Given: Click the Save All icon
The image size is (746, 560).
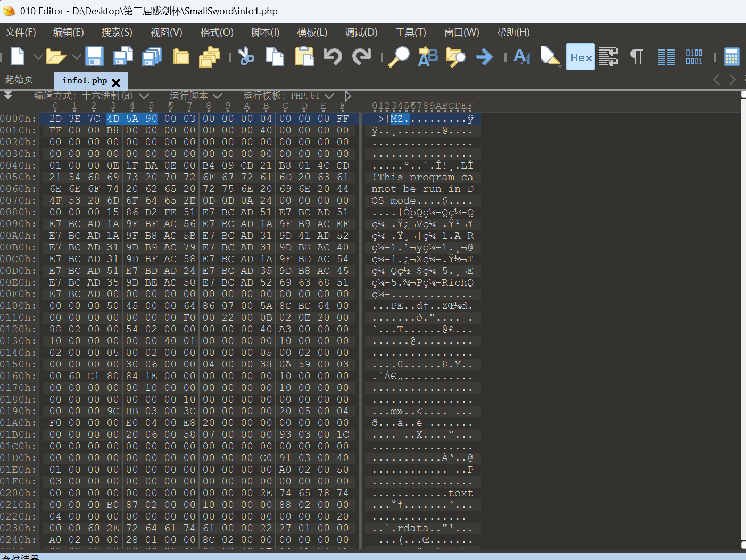Looking at the screenshot, I should 152,56.
